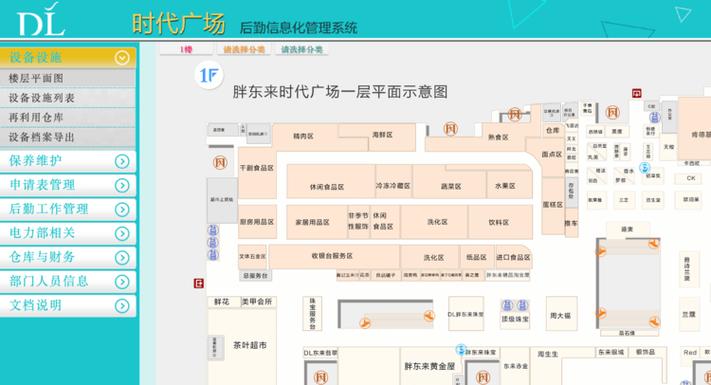Click the right blue restroom icon above 顶级珠宝
The height and width of the screenshot is (385, 711).
(522, 305)
